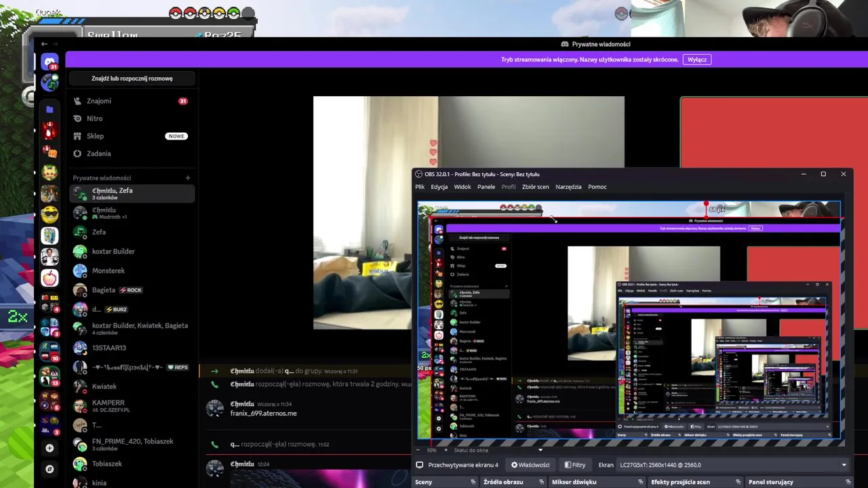This screenshot has height=488, width=868.
Task: Open the Panele menu in OBS
Action: (x=486, y=187)
